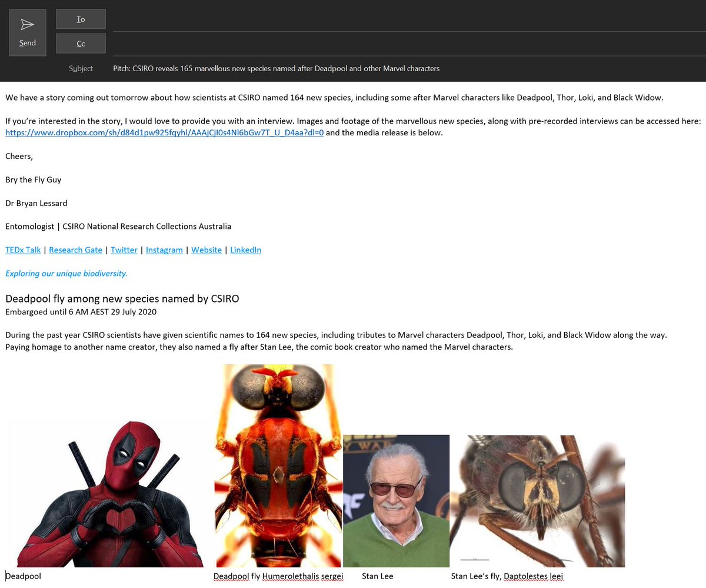Select the Stan Lee portrait image
706x588 pixels.
point(396,501)
